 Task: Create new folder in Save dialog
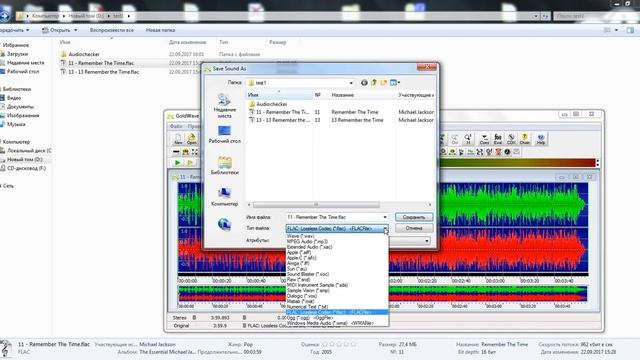click(x=384, y=83)
